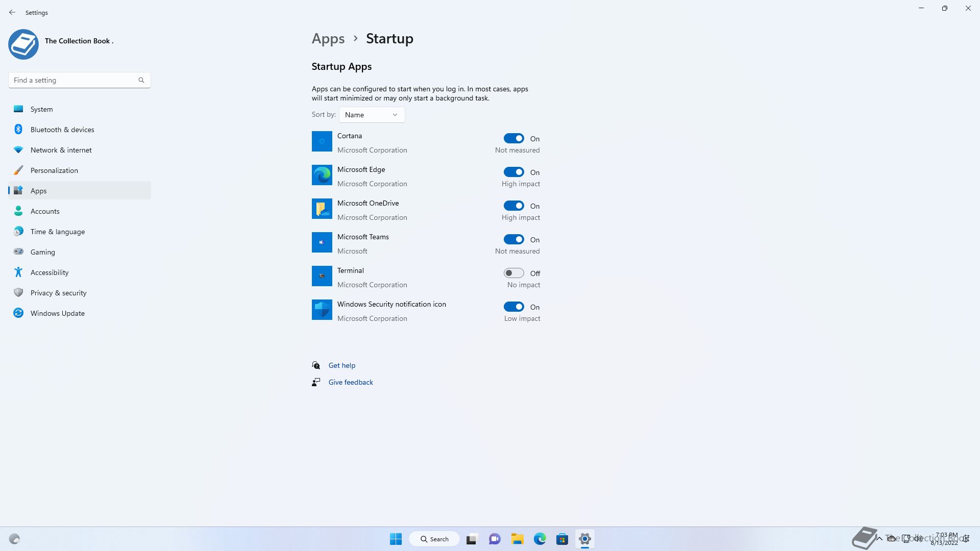Click the Get help link
This screenshot has width=980, height=551.
[342, 365]
